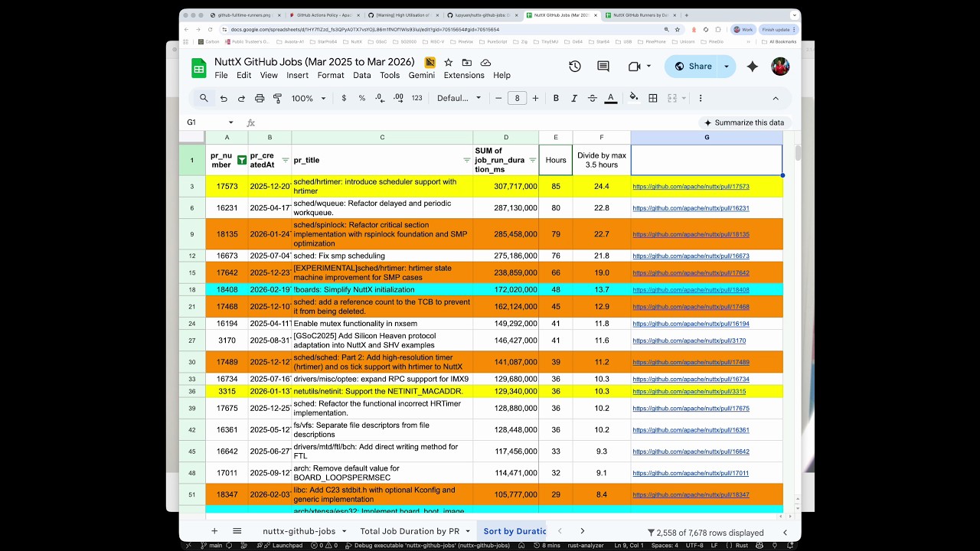Select the paint format tool
The height and width of the screenshot is (551, 980).
[277, 98]
